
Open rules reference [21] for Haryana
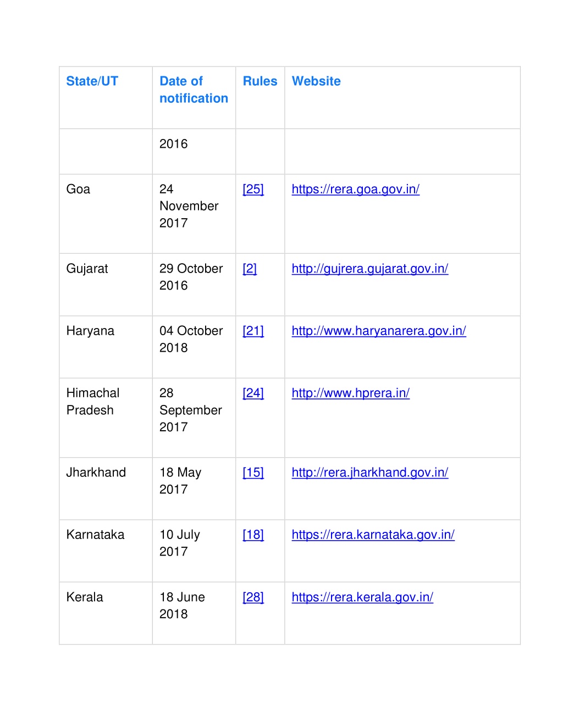(253, 331)
